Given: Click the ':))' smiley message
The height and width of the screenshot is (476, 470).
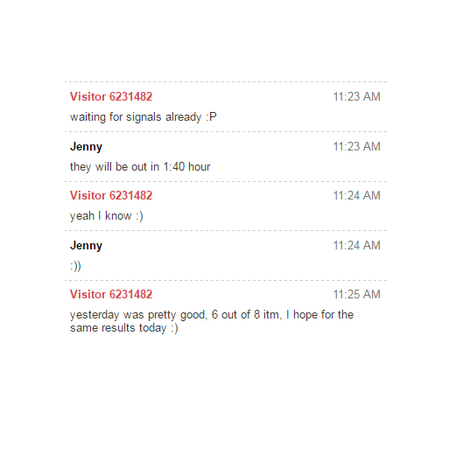Looking at the screenshot, I should point(75,266).
